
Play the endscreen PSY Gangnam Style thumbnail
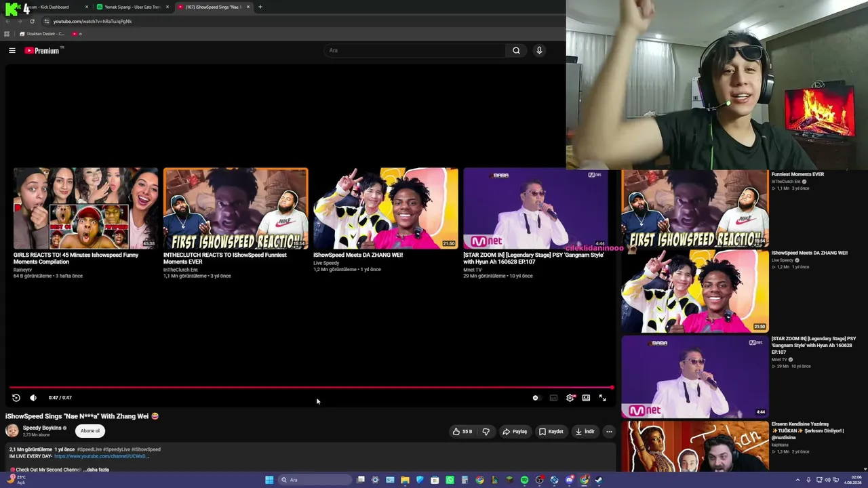(x=536, y=209)
